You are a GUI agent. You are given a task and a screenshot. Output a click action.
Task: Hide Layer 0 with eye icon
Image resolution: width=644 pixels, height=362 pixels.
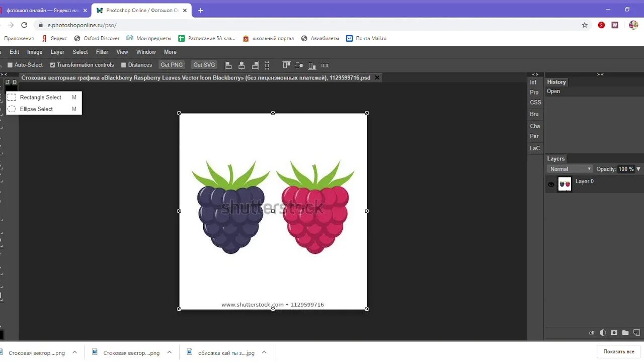point(551,185)
